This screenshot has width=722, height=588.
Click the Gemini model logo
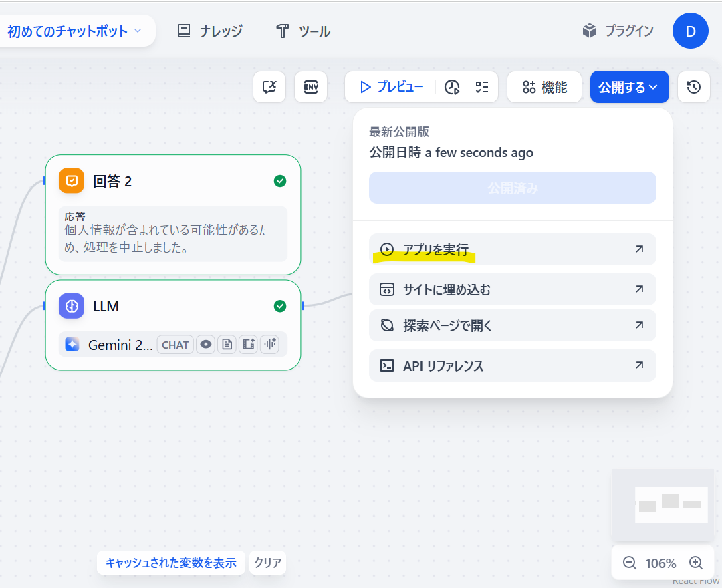pyautogui.click(x=72, y=345)
